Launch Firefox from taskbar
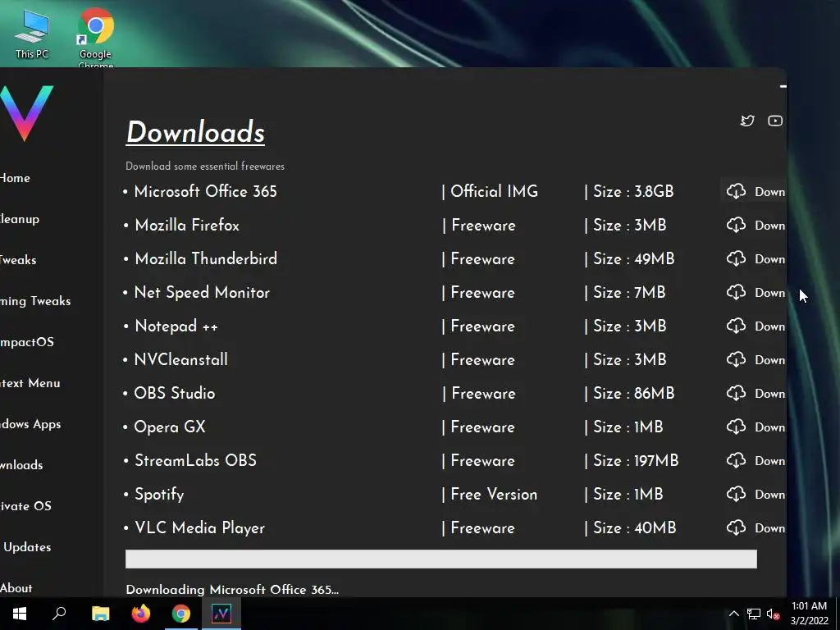Screen dimensions: 840x630 tap(141, 614)
